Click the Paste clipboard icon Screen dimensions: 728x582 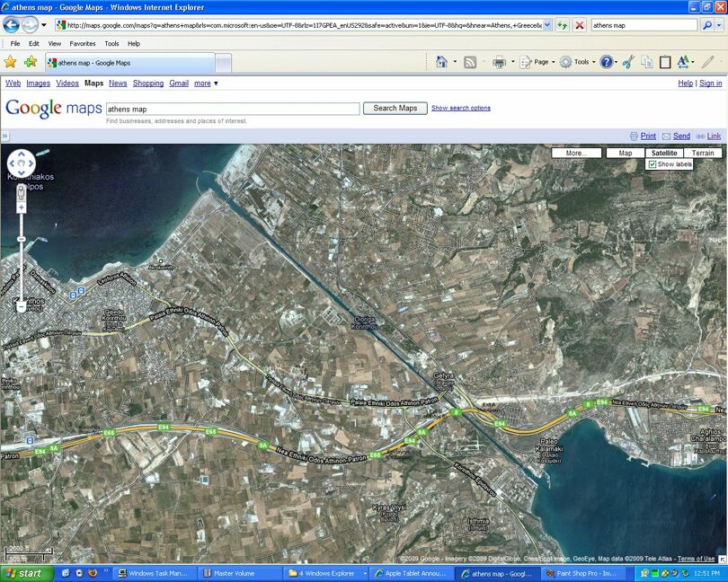tap(665, 62)
